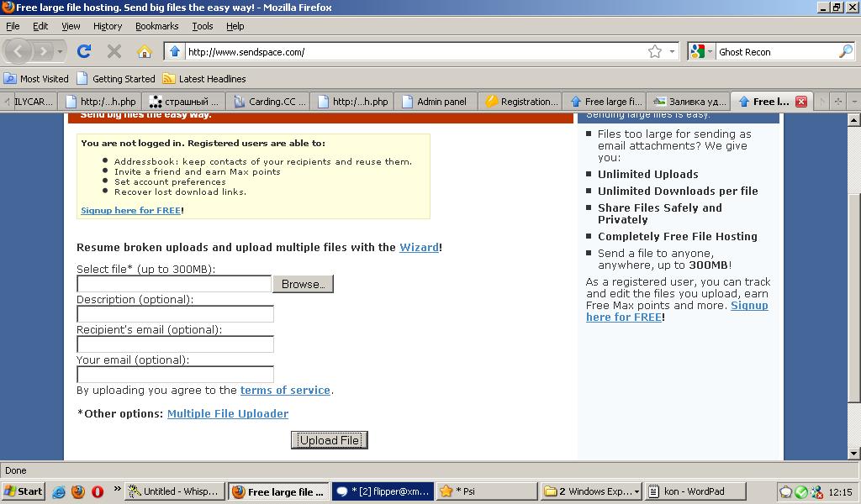
Task: Click the chat bubble tray icon
Action: pos(786,492)
